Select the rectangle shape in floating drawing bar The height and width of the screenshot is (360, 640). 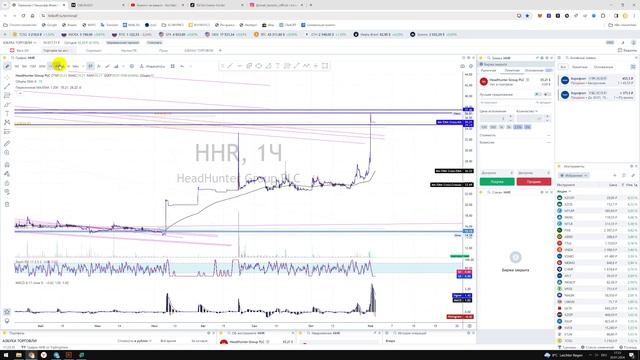click(325, 66)
